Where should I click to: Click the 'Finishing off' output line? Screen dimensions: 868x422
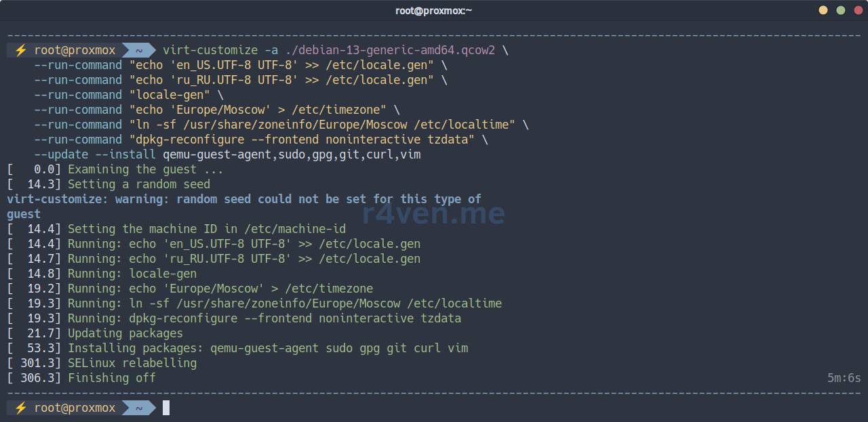tap(112, 378)
